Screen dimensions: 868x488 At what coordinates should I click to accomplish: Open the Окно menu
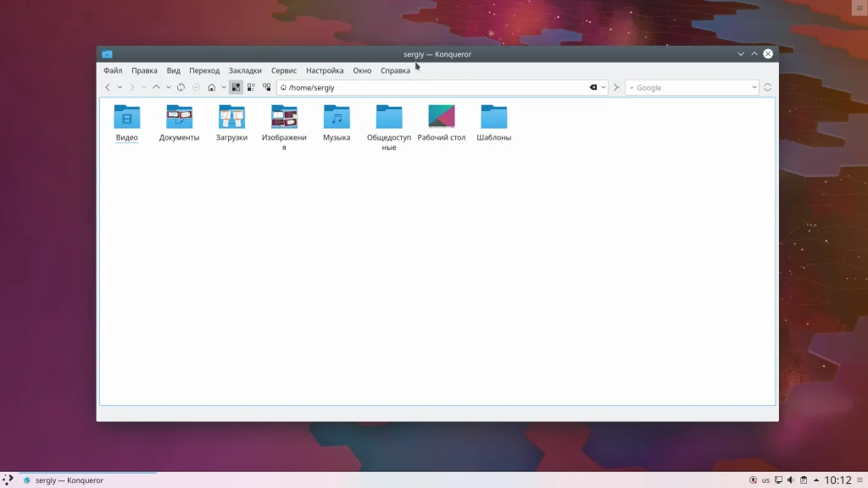pyautogui.click(x=362, y=70)
